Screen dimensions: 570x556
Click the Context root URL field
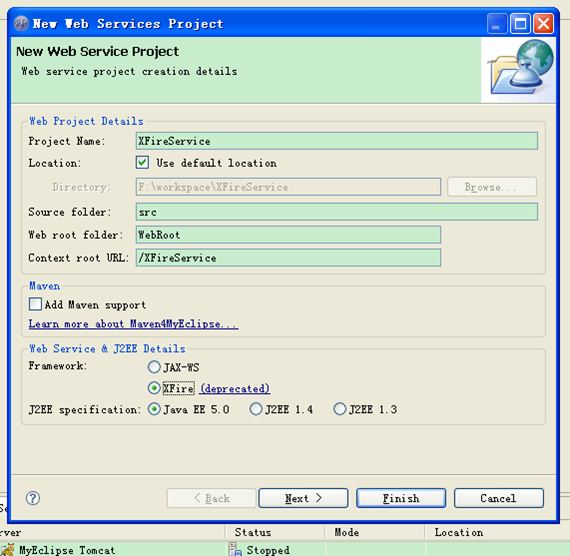coord(288,258)
